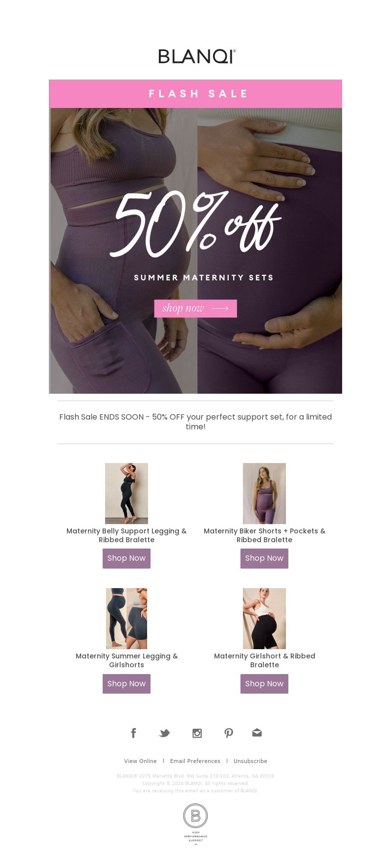The height and width of the screenshot is (868, 391).
Task: Open the Instagram camera icon
Action: (x=197, y=733)
